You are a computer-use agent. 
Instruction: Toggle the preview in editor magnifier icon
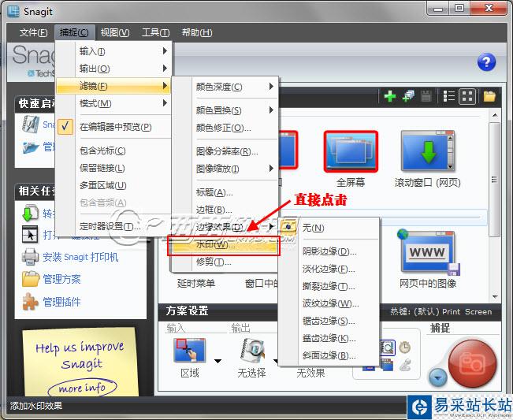coord(388,348)
